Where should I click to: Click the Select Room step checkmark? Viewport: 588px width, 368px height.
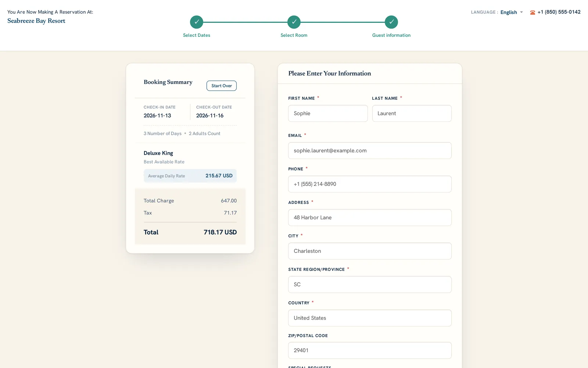(294, 22)
